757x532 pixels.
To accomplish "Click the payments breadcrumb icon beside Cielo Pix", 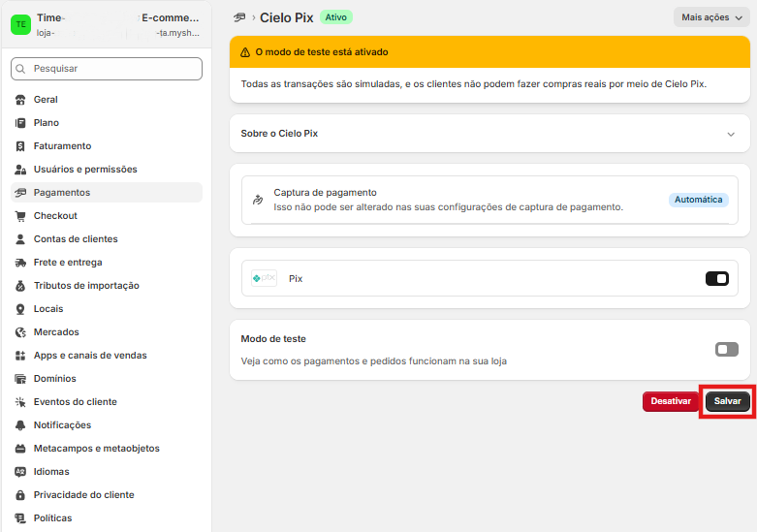I will coord(239,17).
